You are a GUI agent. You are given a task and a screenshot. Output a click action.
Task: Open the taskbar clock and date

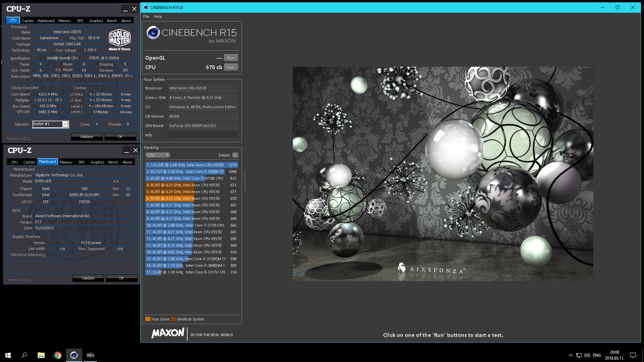[x=614, y=355]
